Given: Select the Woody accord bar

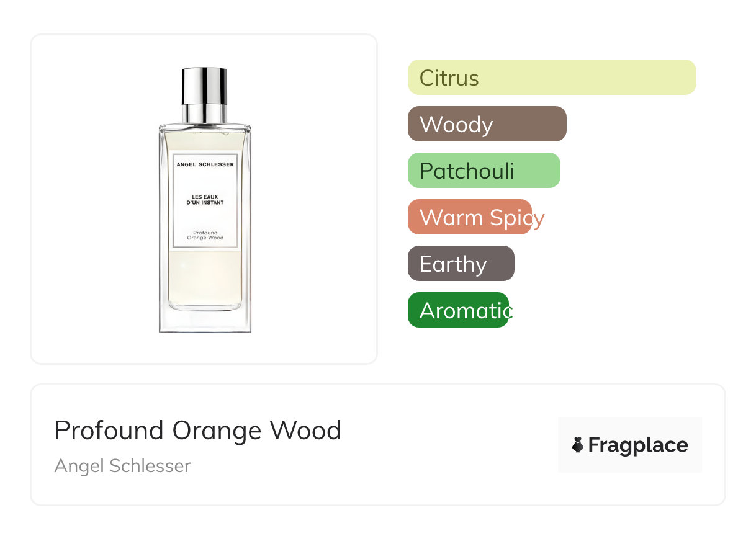Looking at the screenshot, I should click(x=487, y=124).
